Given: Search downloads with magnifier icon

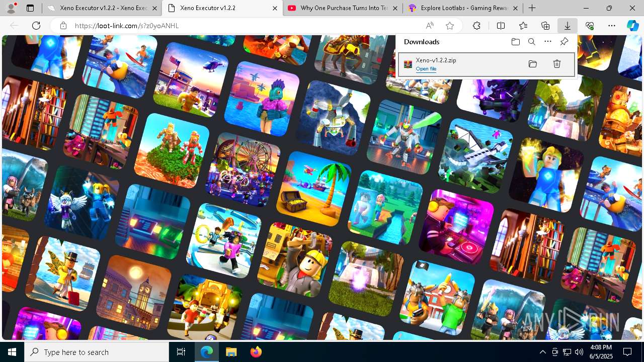Looking at the screenshot, I should (532, 42).
